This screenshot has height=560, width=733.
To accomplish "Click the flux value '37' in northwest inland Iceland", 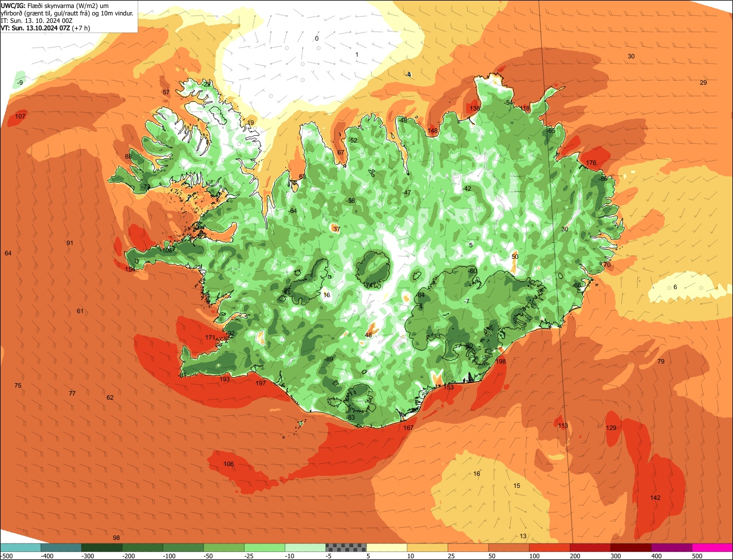I will click(337, 230).
